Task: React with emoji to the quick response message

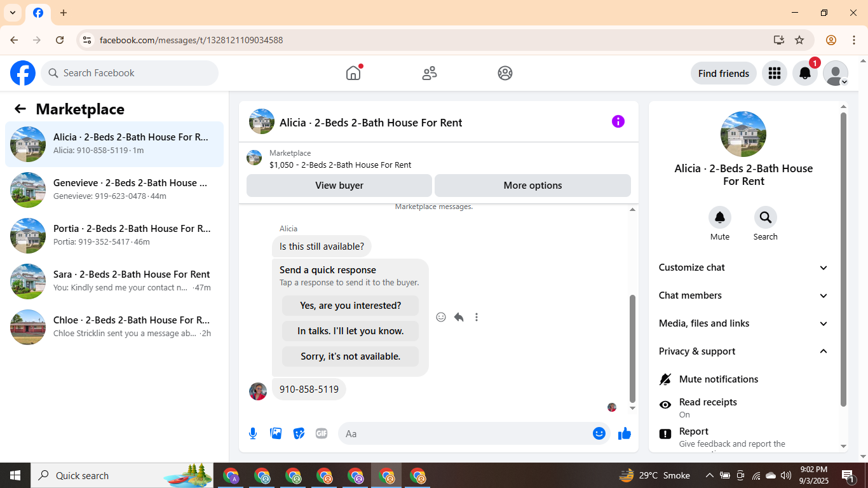Action: 441,317
